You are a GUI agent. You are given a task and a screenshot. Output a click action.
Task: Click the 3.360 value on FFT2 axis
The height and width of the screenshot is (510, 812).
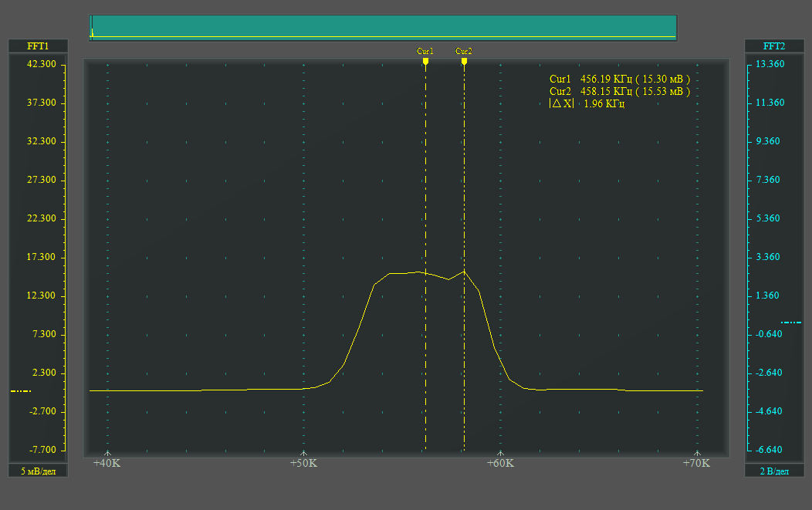tap(768, 257)
